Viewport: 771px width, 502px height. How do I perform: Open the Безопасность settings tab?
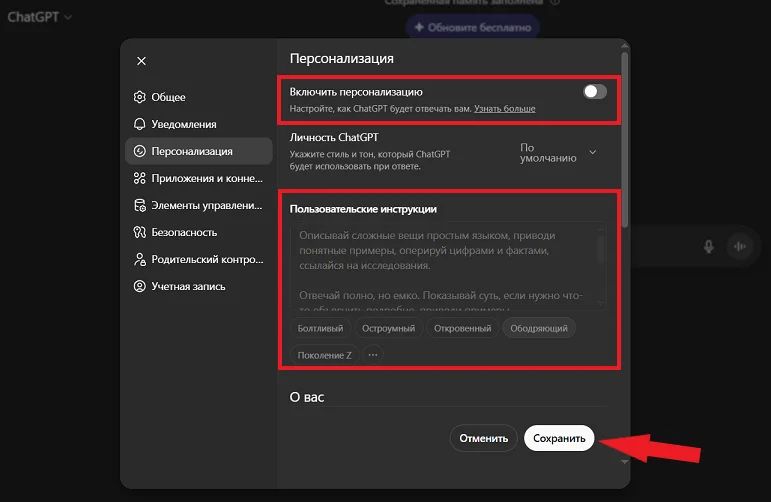point(199,232)
